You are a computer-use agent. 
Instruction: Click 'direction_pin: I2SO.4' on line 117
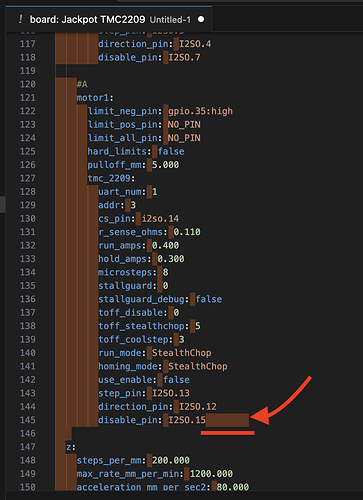(155, 44)
